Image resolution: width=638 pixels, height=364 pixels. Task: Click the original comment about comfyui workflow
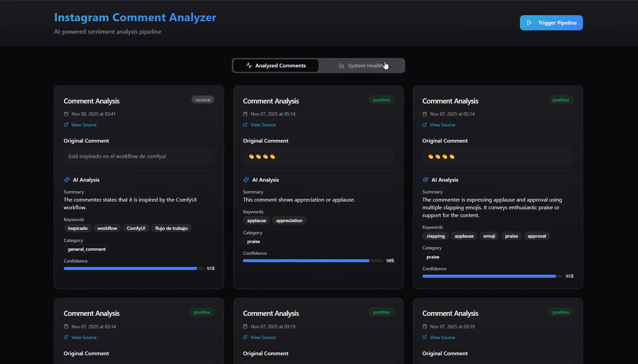(x=139, y=156)
